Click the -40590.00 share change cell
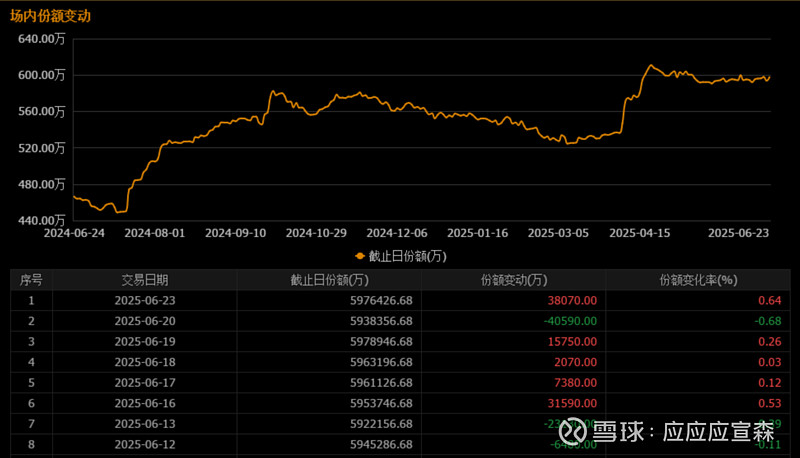800x458 pixels. click(570, 320)
